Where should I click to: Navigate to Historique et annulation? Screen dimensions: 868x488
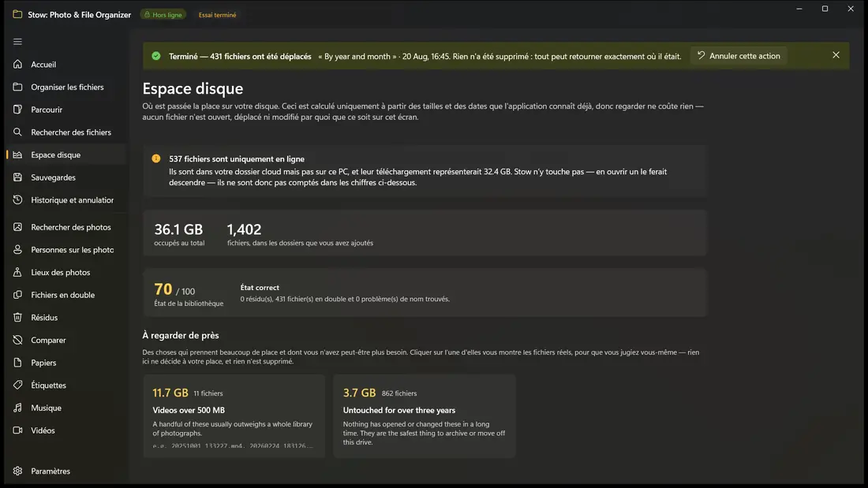coord(66,199)
